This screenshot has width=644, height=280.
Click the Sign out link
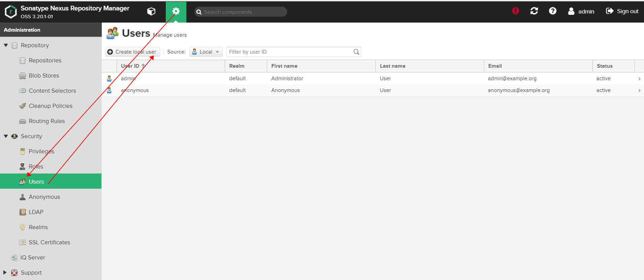coord(622,11)
